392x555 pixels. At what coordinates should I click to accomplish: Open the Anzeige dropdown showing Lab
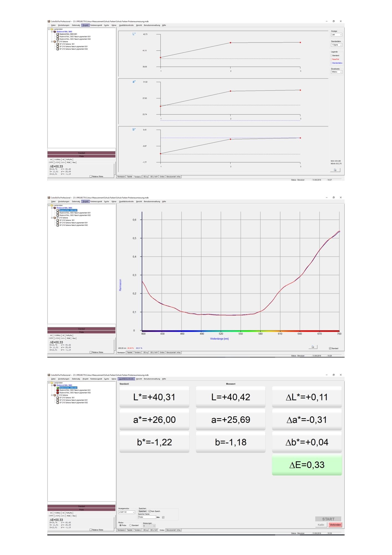[x=337, y=35]
